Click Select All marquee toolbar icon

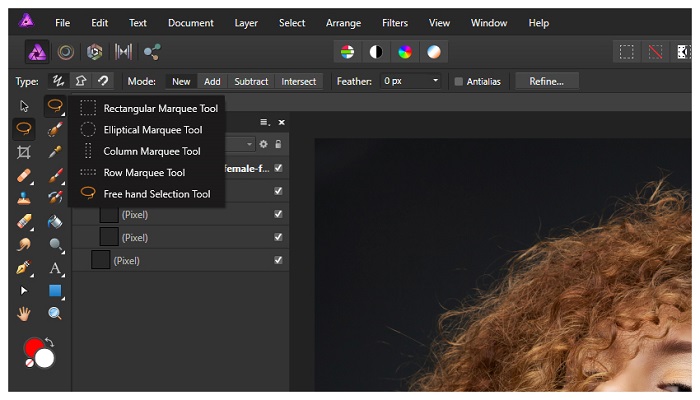pos(626,52)
